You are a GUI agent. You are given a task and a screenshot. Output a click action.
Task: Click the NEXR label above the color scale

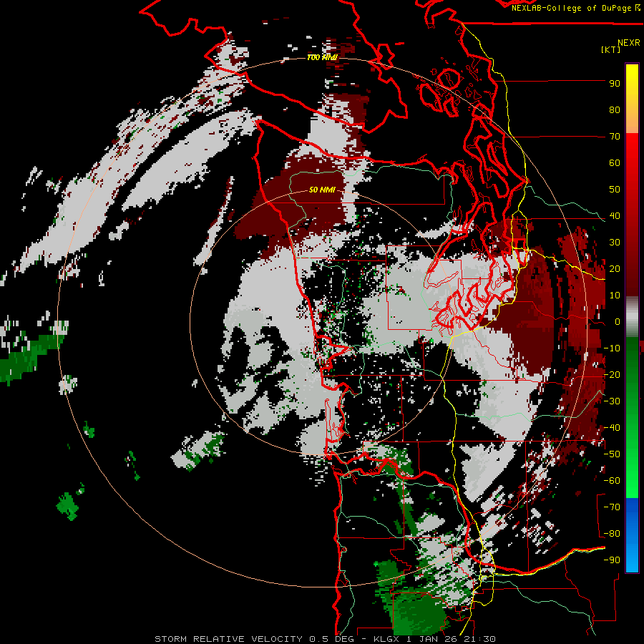[628, 43]
